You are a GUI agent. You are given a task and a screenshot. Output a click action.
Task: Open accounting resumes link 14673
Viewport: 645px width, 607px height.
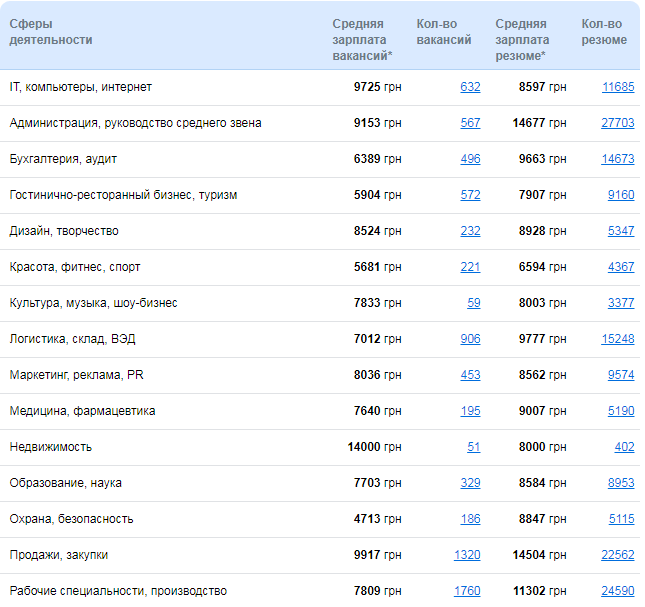pyautogui.click(x=617, y=159)
